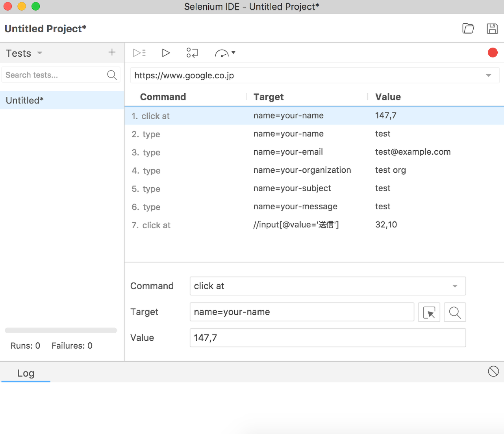Expand the base URL dropdown
The image size is (504, 434).
[x=488, y=75]
